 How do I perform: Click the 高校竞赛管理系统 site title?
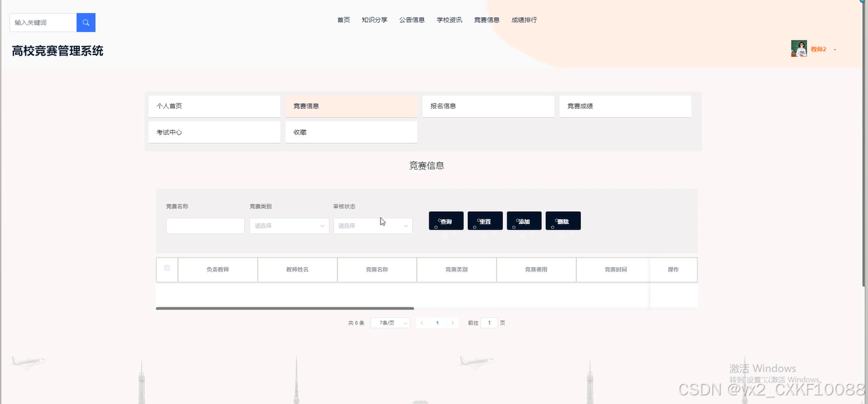click(x=58, y=51)
